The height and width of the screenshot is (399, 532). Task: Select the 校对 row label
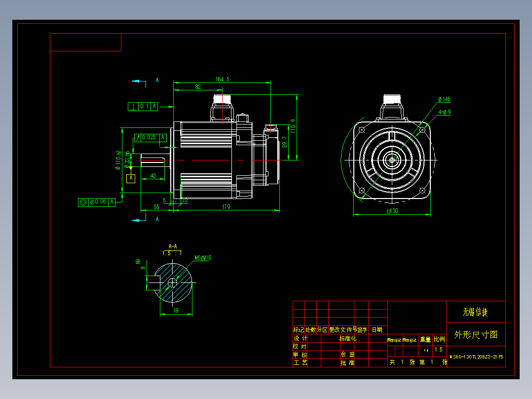[x=300, y=347]
